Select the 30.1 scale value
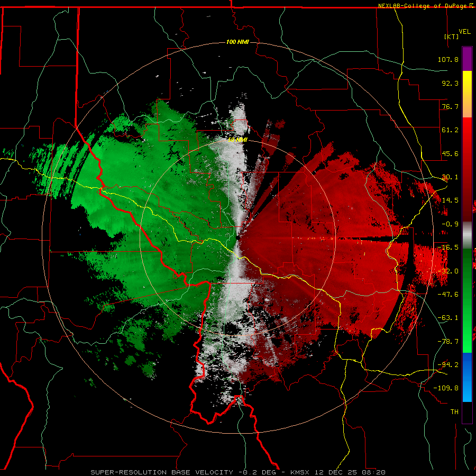The image size is (476, 476). [x=450, y=177]
